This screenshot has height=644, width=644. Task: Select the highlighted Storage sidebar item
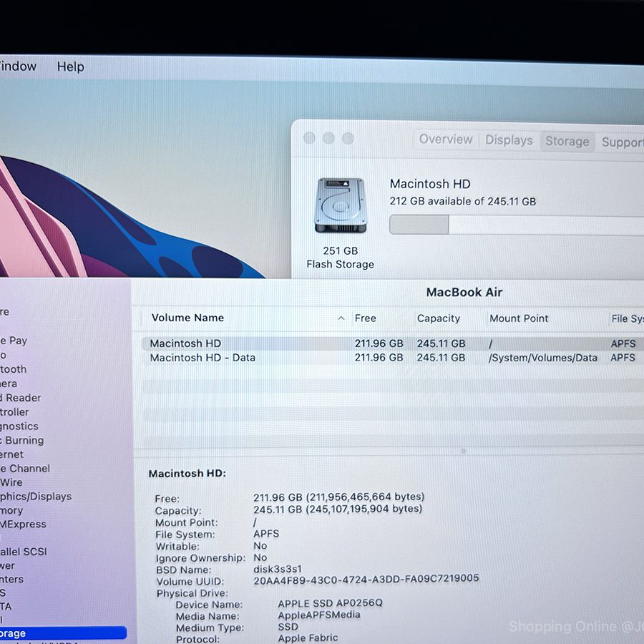pyautogui.click(x=63, y=633)
